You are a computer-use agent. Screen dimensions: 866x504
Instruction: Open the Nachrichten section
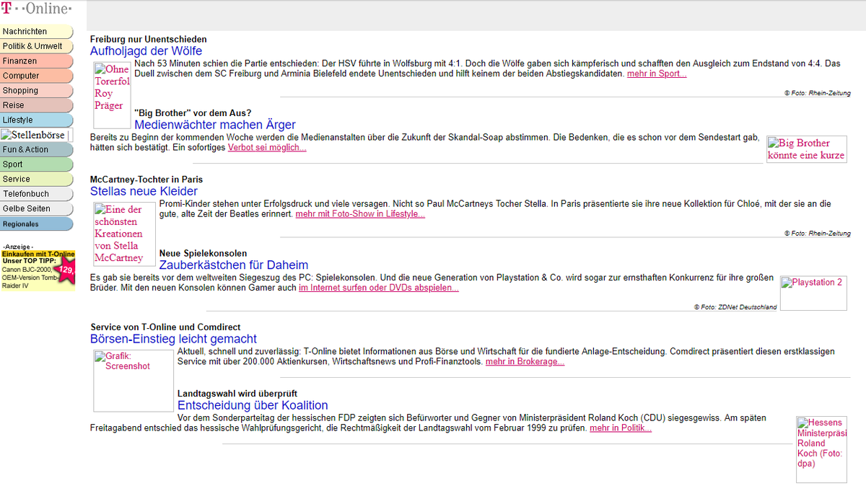point(37,32)
